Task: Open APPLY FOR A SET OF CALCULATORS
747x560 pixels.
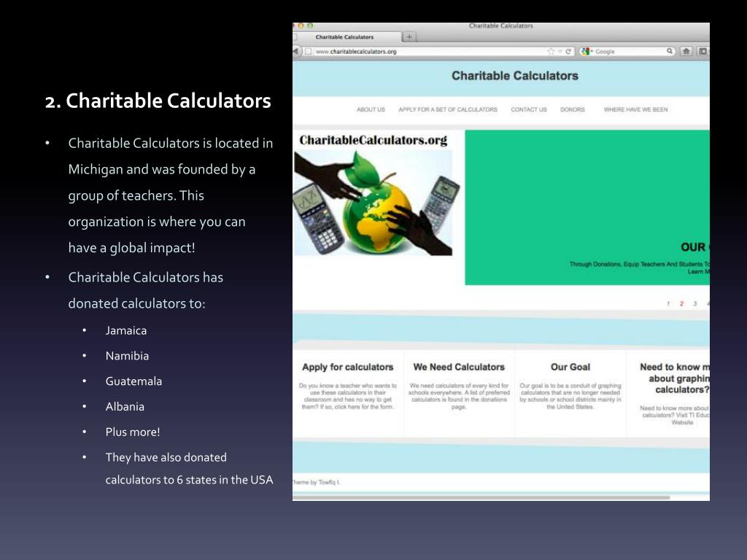Action: (448, 109)
